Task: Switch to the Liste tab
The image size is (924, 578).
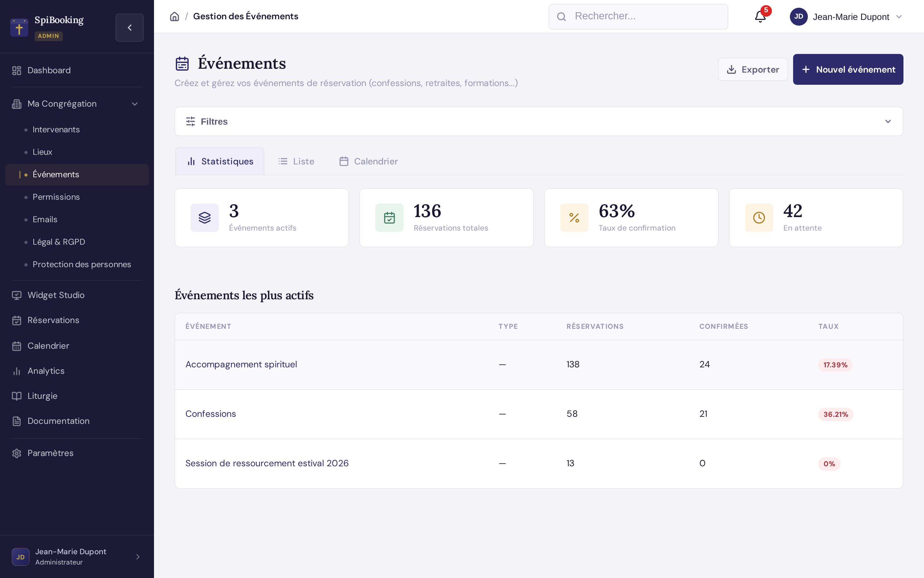Action: [296, 161]
